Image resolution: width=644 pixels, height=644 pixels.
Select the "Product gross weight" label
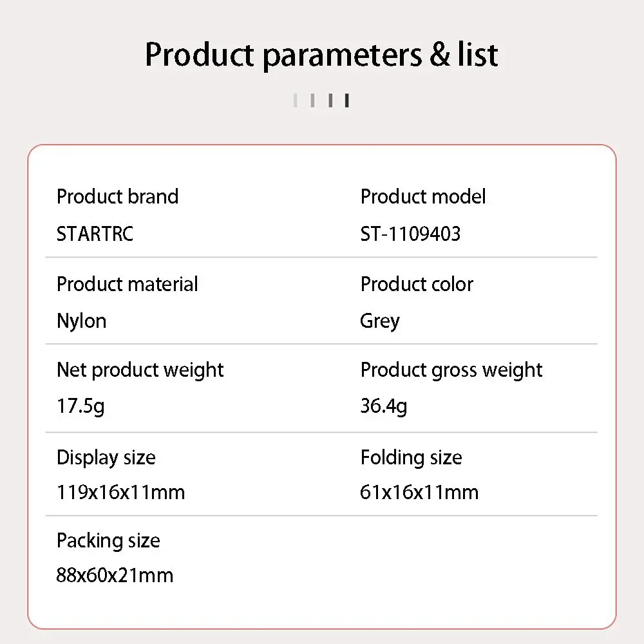[x=451, y=370]
